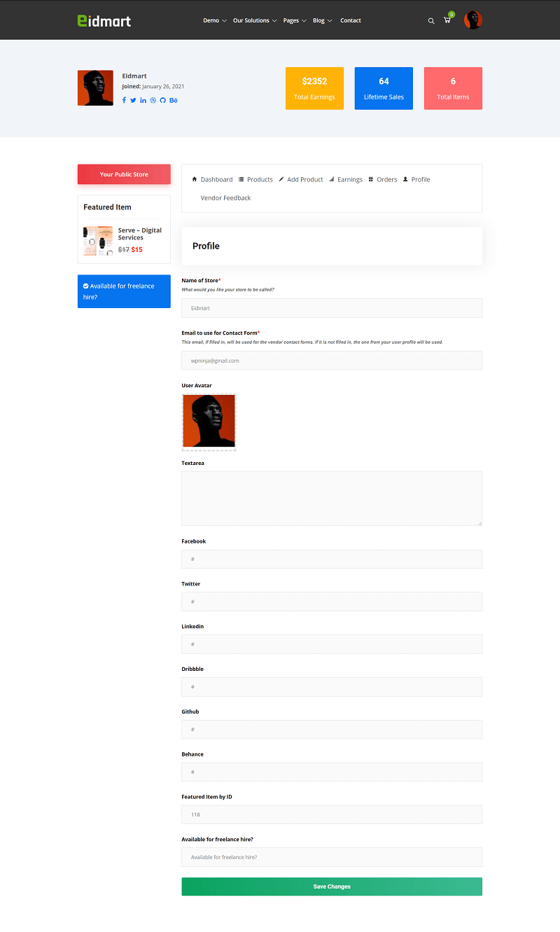The image size is (560, 932).
Task: Open the Our Solutions dropdown
Action: (251, 20)
